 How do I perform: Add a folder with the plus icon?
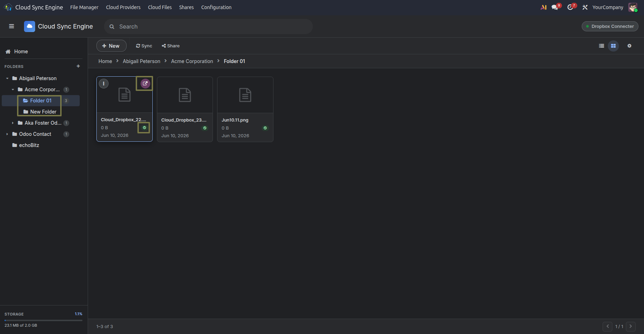click(x=78, y=66)
